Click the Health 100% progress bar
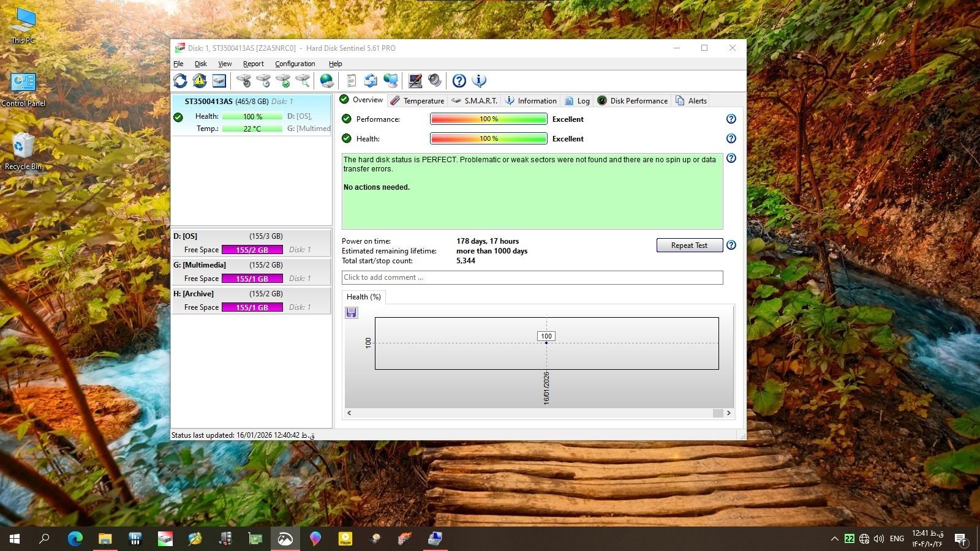This screenshot has width=980, height=551. 488,139
